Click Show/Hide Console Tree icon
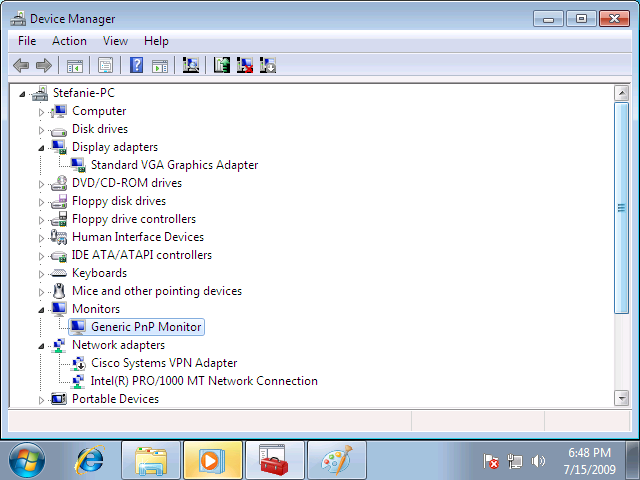Image resolution: width=640 pixels, height=480 pixels. (x=74, y=65)
